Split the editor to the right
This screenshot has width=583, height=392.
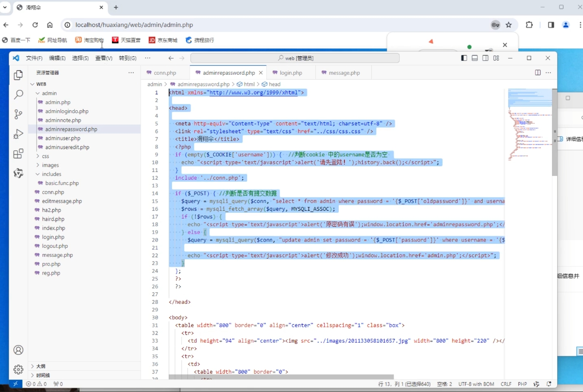click(x=538, y=72)
